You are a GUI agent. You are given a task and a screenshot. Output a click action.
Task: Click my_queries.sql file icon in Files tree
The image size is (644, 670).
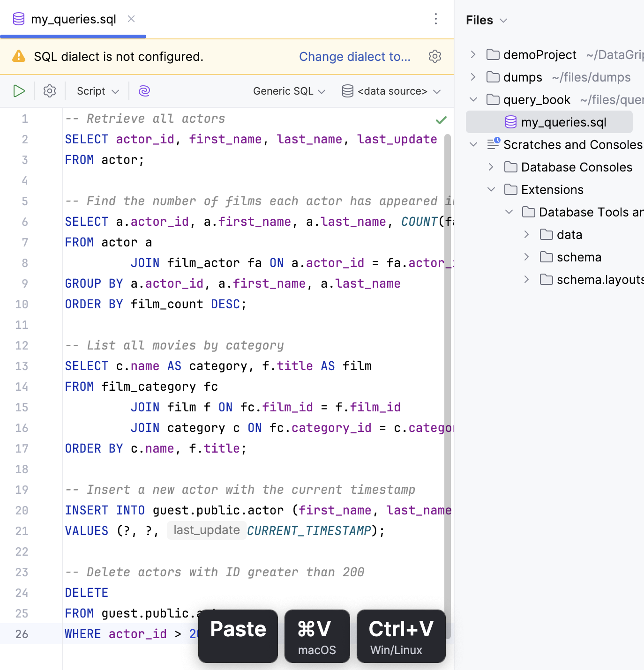[511, 122]
